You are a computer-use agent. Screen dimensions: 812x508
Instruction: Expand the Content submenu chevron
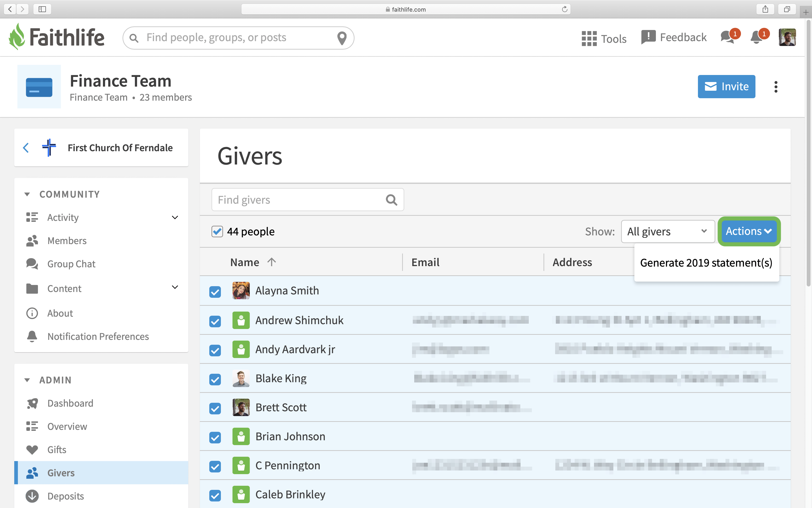point(175,287)
